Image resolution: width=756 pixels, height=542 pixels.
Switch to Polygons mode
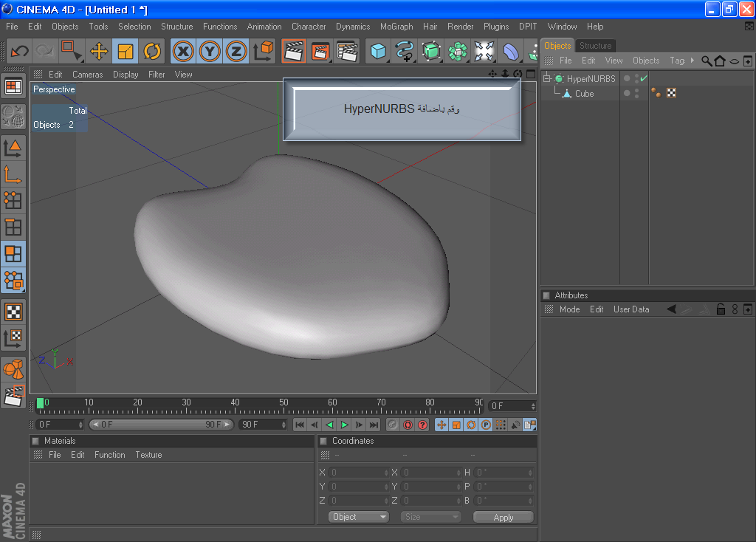(13, 253)
